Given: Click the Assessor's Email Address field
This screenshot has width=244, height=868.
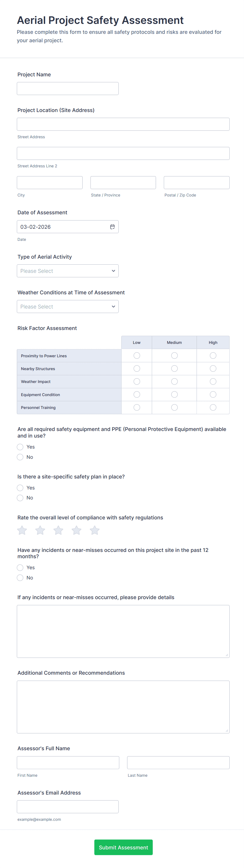Looking at the screenshot, I should coord(68,807).
